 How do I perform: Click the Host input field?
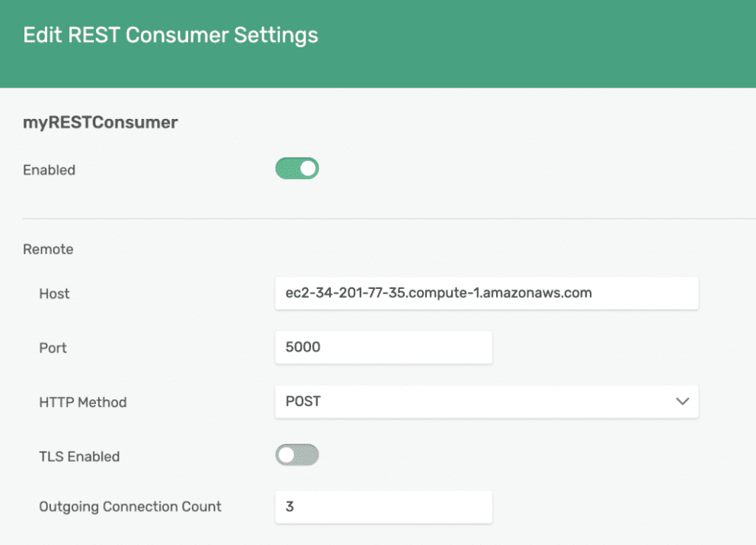pos(487,293)
